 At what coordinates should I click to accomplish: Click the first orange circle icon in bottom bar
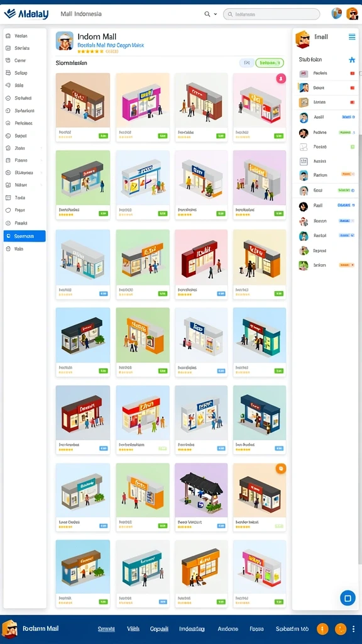pos(322,629)
